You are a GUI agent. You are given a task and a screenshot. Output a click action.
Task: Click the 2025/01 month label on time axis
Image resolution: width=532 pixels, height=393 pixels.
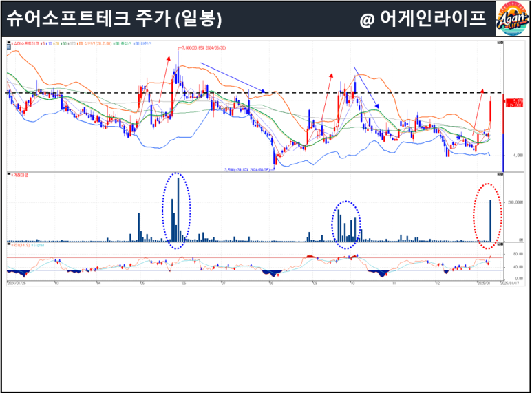484,283
